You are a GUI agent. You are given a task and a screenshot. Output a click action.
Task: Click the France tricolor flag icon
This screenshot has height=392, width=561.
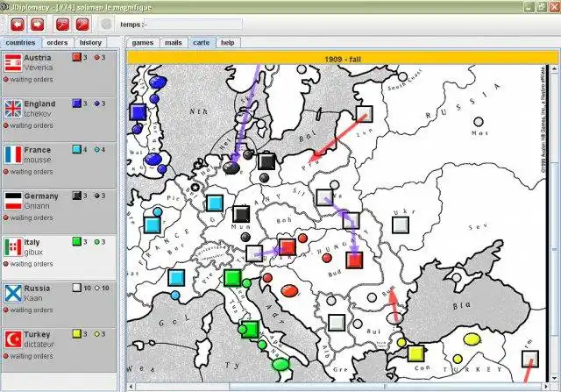(x=13, y=154)
